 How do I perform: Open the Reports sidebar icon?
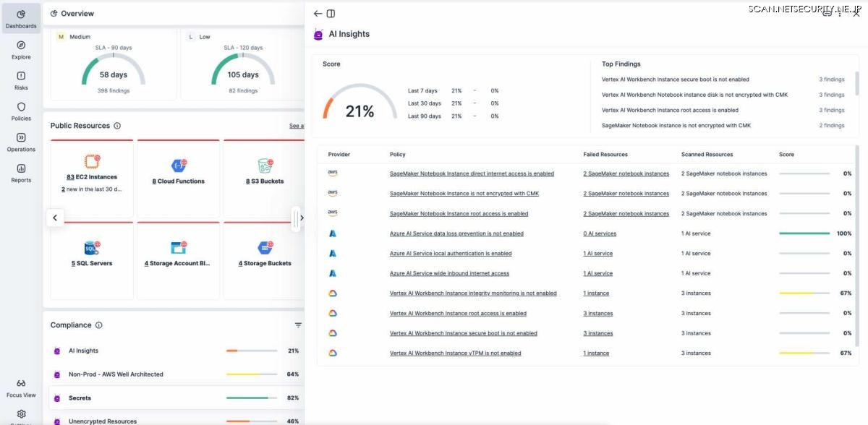[x=21, y=173]
